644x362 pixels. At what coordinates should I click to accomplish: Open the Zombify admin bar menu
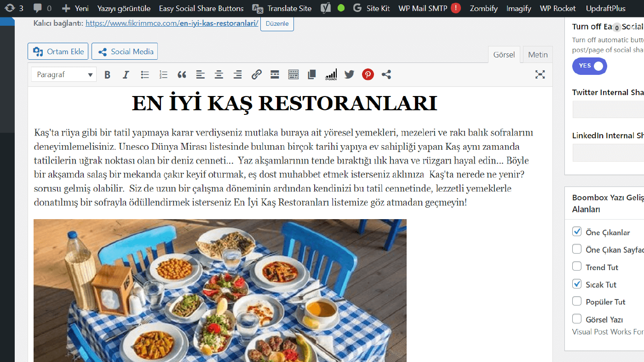coord(483,8)
